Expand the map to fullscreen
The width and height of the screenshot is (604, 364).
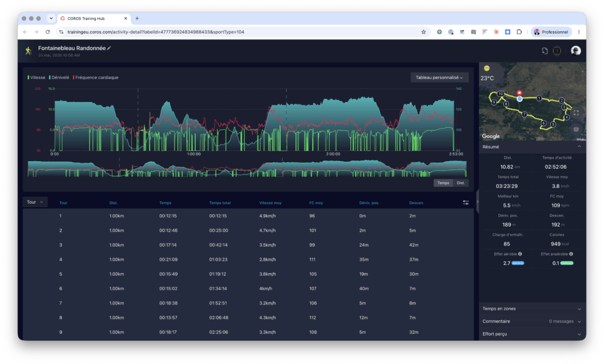(x=576, y=113)
